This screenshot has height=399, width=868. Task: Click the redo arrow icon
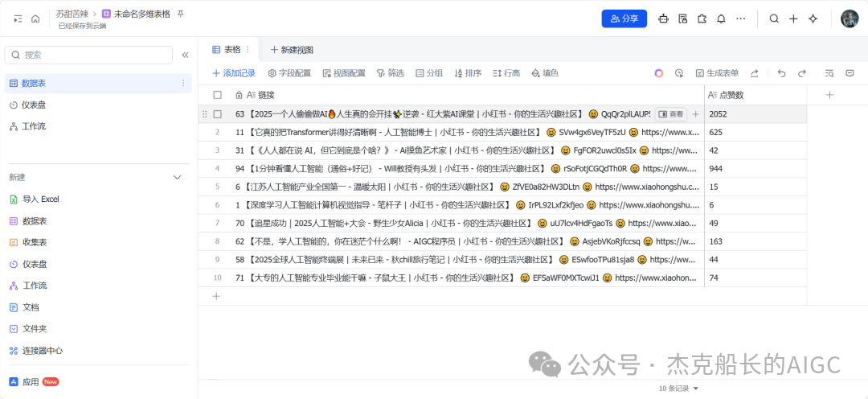point(801,73)
